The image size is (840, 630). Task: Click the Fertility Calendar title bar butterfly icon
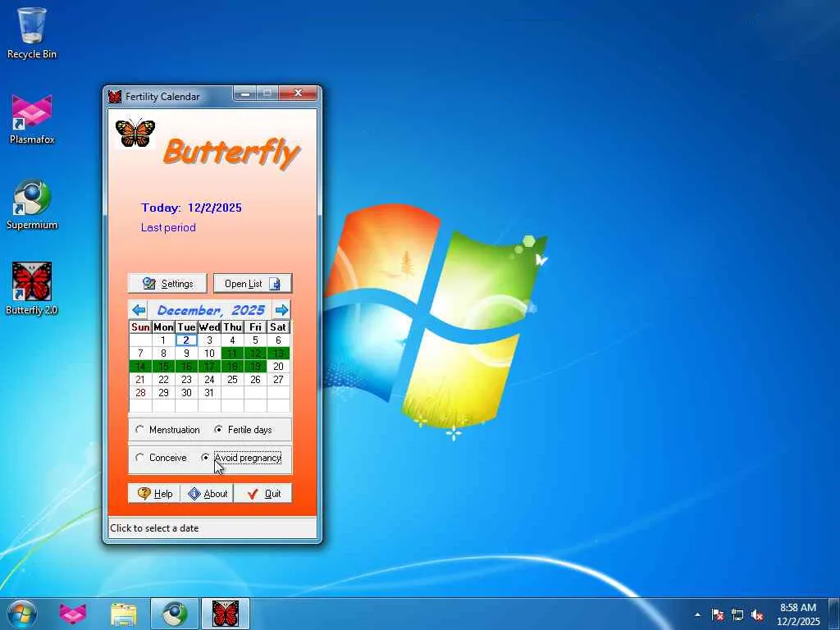(x=115, y=97)
